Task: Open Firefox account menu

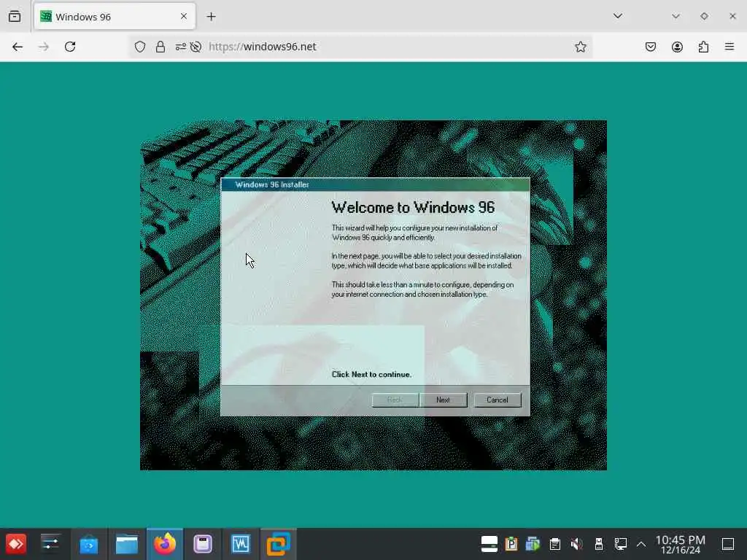Action: (x=677, y=47)
